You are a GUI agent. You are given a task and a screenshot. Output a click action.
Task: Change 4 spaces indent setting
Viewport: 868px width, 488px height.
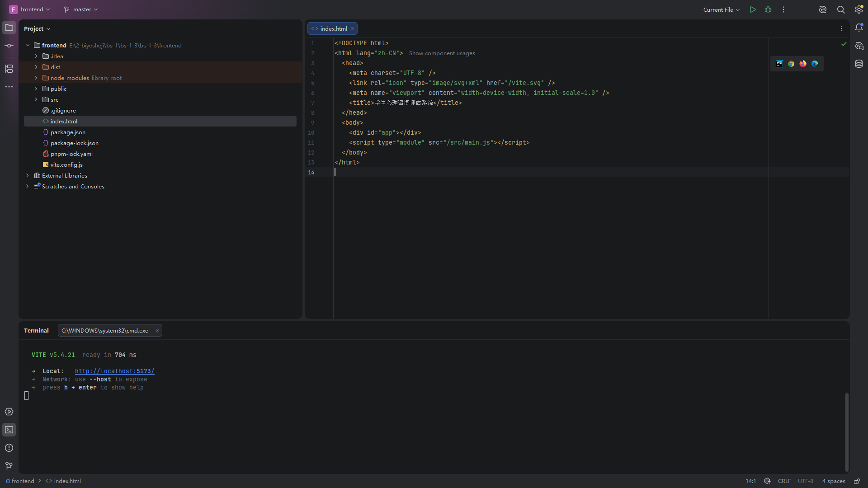[x=834, y=481]
